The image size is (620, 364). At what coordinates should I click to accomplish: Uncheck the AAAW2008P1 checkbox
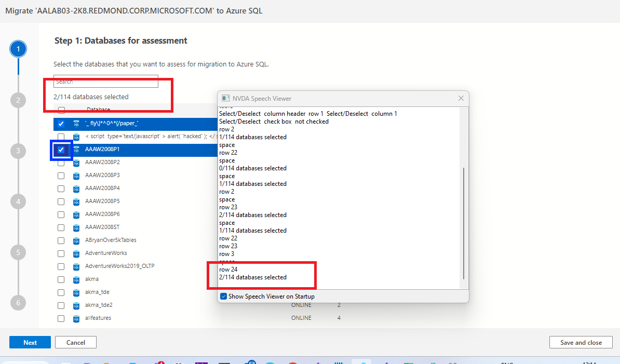click(x=61, y=149)
